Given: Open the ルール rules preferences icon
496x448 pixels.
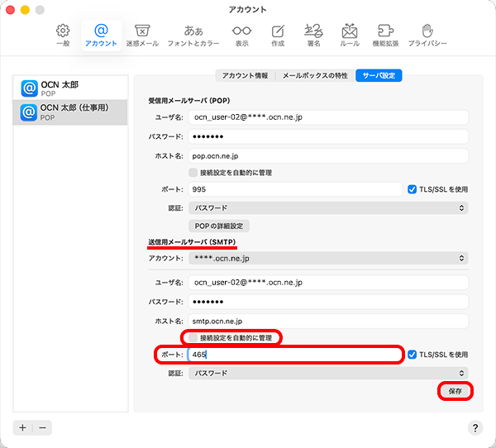Looking at the screenshot, I should [x=349, y=35].
